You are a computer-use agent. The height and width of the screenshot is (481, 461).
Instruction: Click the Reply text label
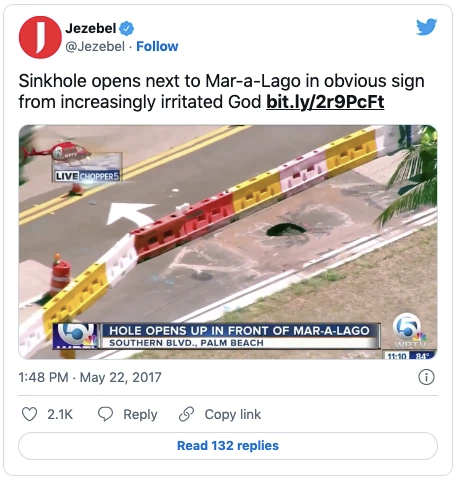click(x=140, y=414)
